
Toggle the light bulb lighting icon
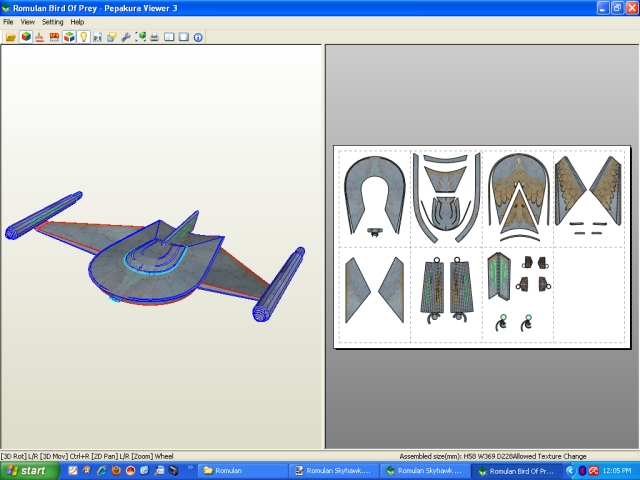tap(83, 37)
